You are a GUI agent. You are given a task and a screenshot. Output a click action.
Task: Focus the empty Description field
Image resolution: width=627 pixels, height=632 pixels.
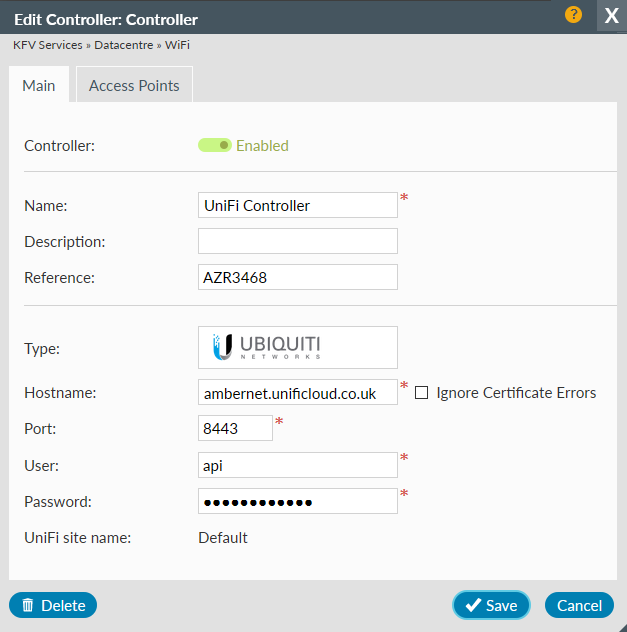(x=298, y=241)
